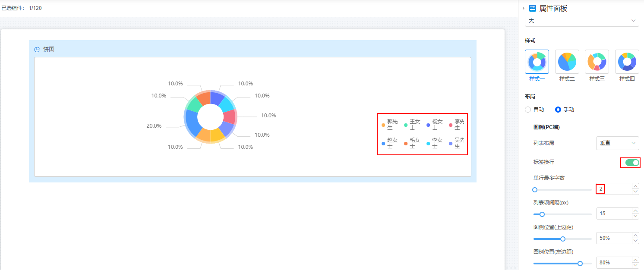Click the 图例(PC端) heading
The image size is (644, 270).
click(546, 127)
